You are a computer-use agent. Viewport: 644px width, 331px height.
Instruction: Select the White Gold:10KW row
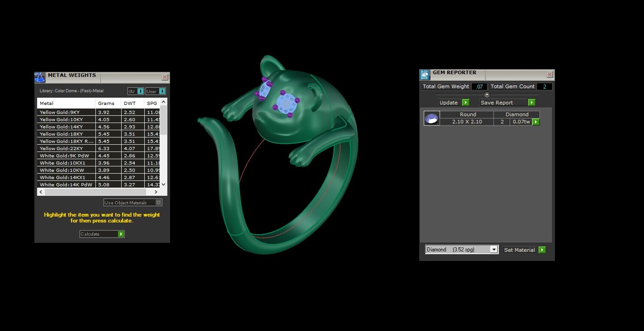pyautogui.click(x=99, y=170)
